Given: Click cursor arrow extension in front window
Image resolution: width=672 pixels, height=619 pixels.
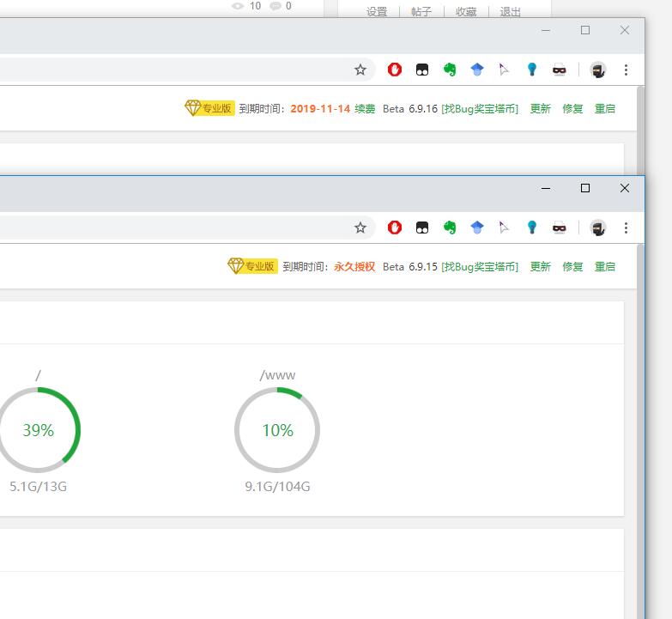Looking at the screenshot, I should [504, 228].
